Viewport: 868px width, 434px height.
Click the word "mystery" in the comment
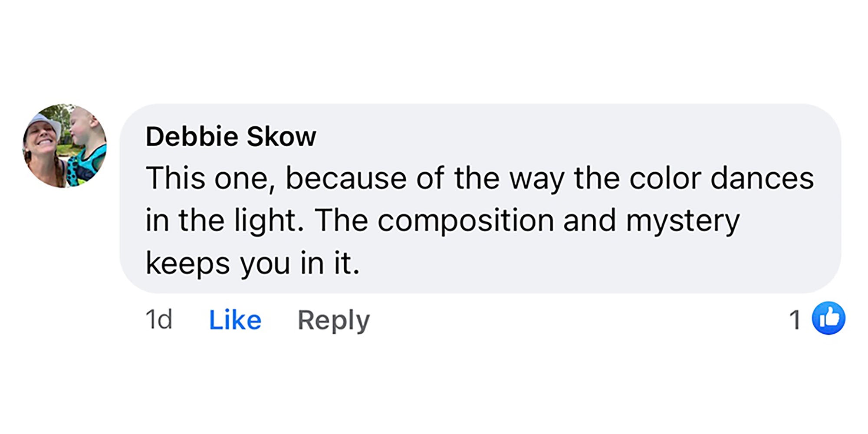click(x=682, y=221)
